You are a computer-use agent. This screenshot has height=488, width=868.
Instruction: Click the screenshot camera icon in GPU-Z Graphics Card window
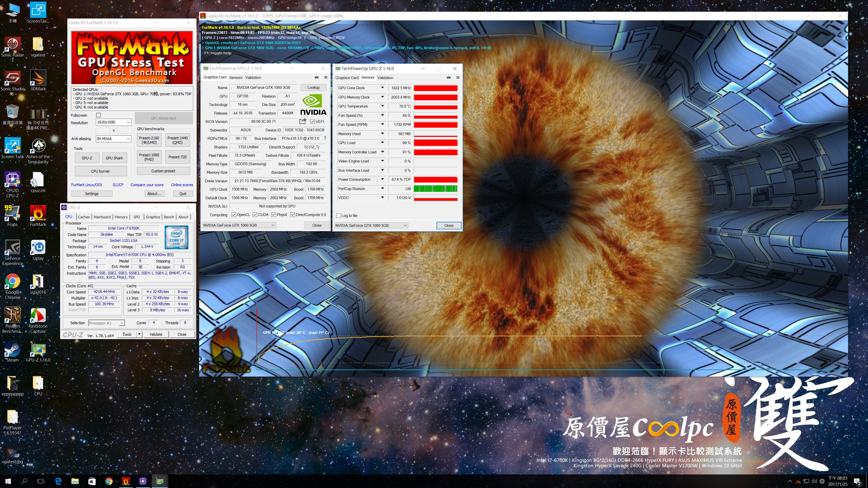point(316,77)
